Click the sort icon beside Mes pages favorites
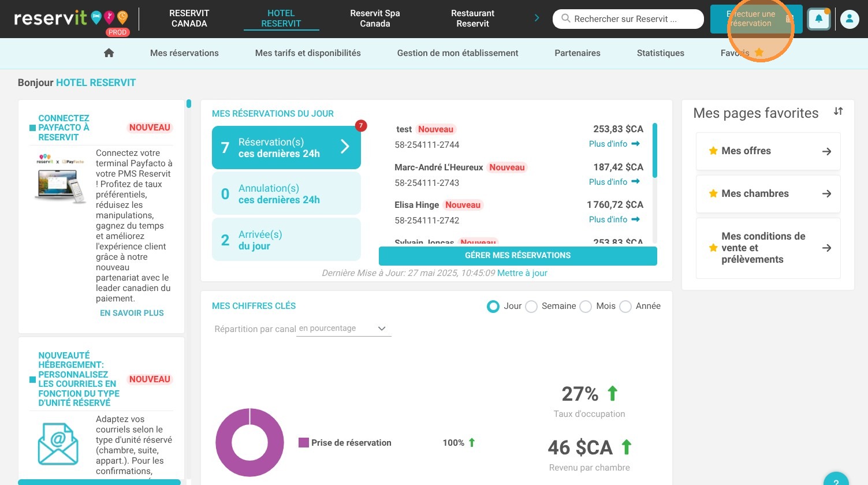This screenshot has height=485, width=868. 838,111
